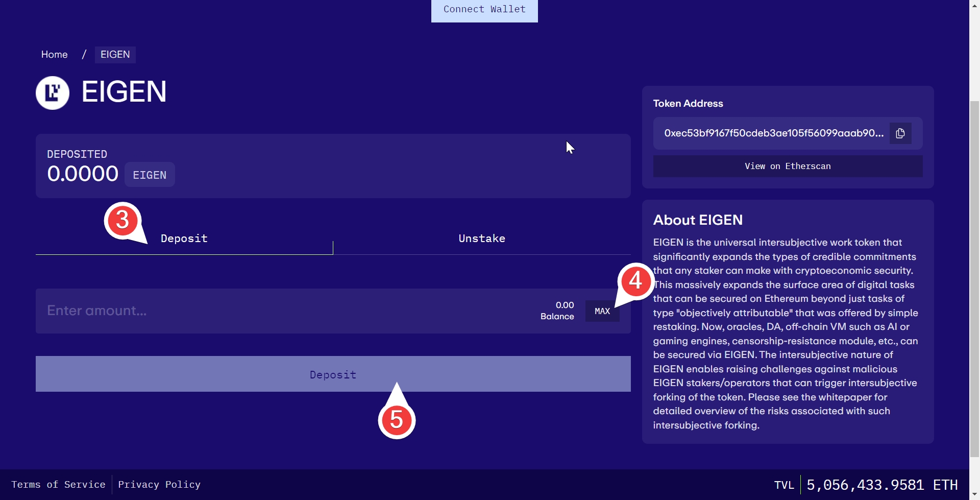Open the Terms of Service link
This screenshot has height=500, width=980.
click(x=58, y=485)
